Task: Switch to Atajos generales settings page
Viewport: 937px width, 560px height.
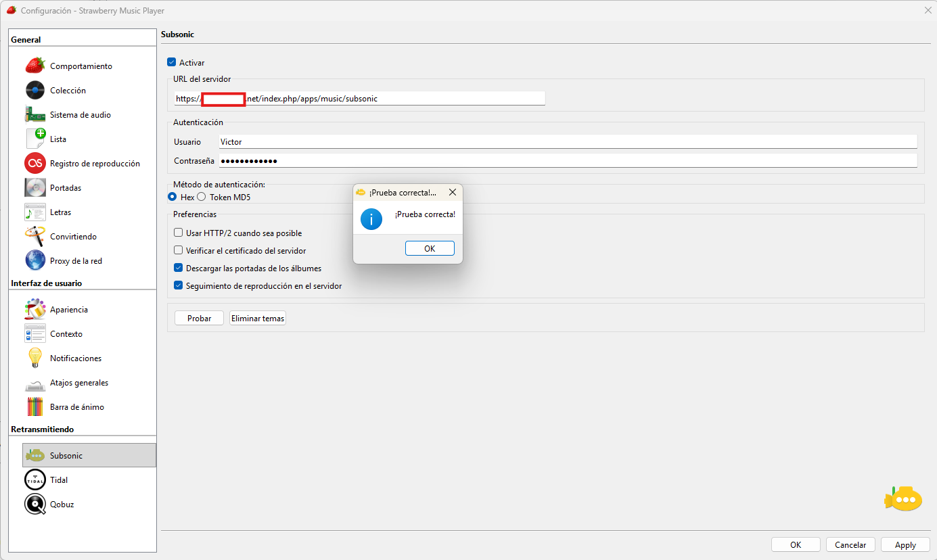Action: [x=78, y=383]
